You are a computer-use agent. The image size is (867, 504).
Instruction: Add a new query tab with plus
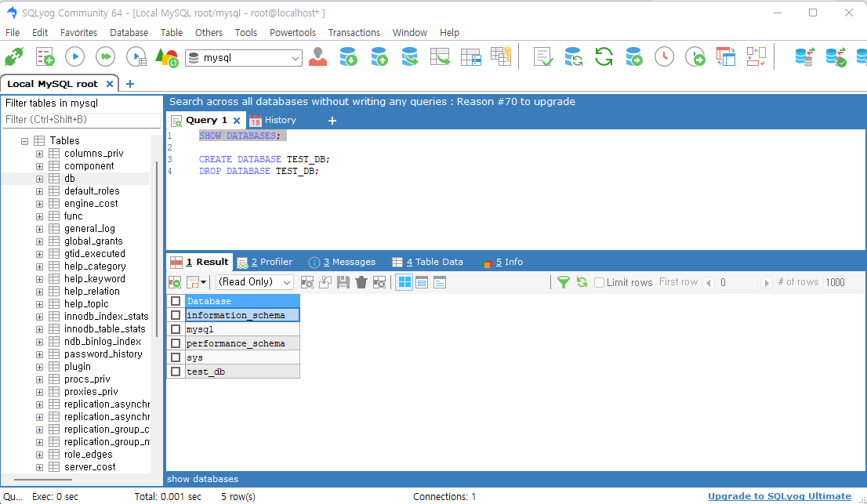(332, 121)
